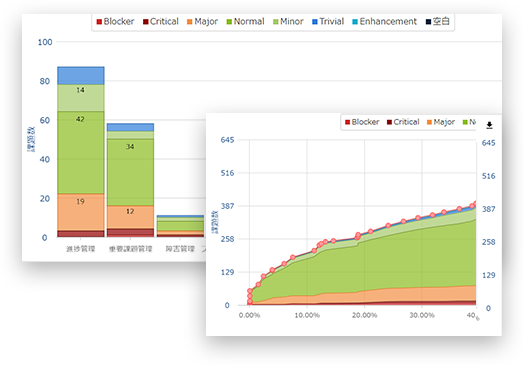Toggle the Minor series in the bar chart legend
The width and height of the screenshot is (524, 365).
pyautogui.click(x=288, y=22)
